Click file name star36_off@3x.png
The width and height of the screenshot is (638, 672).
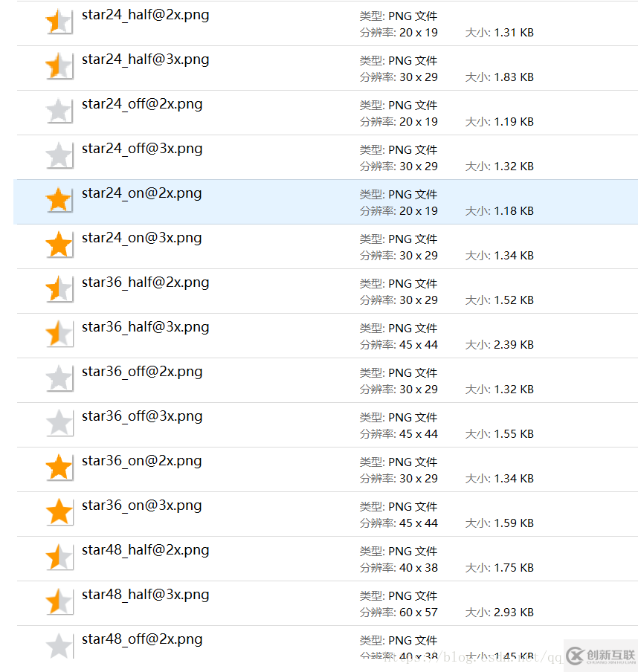click(x=142, y=416)
